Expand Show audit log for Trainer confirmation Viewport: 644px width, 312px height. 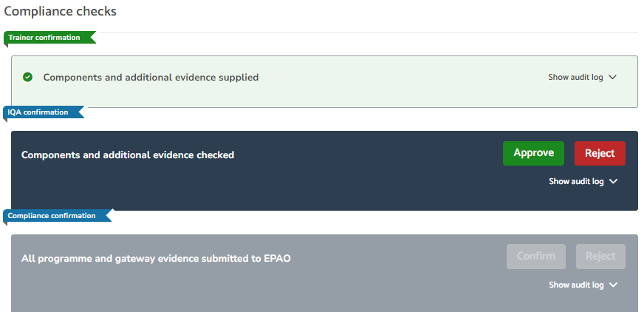(x=583, y=78)
